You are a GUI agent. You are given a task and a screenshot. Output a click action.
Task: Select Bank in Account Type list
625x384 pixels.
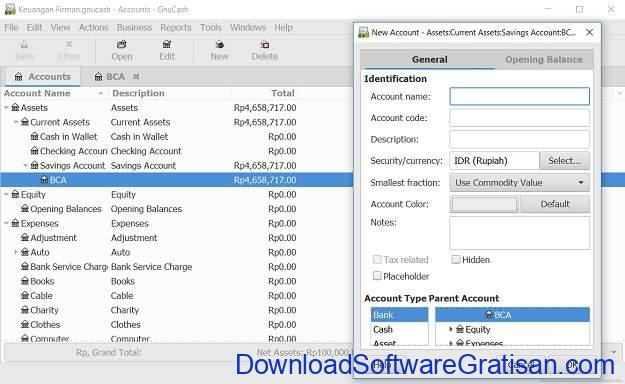pos(399,315)
